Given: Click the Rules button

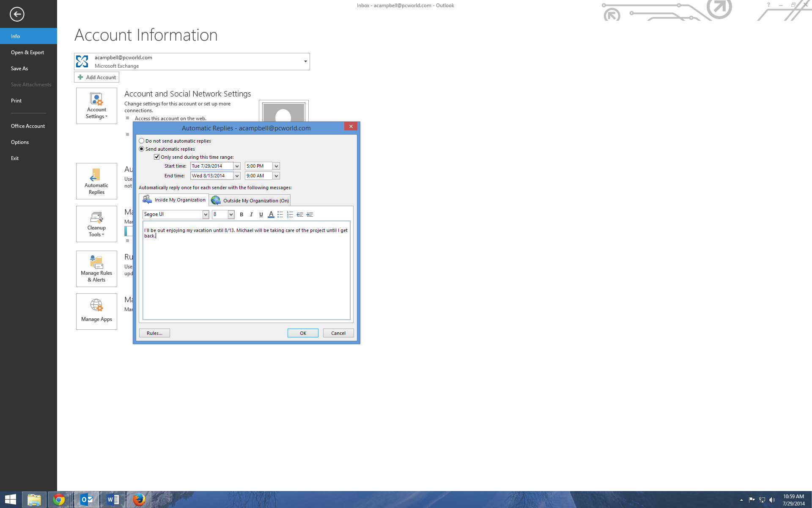Looking at the screenshot, I should [154, 332].
